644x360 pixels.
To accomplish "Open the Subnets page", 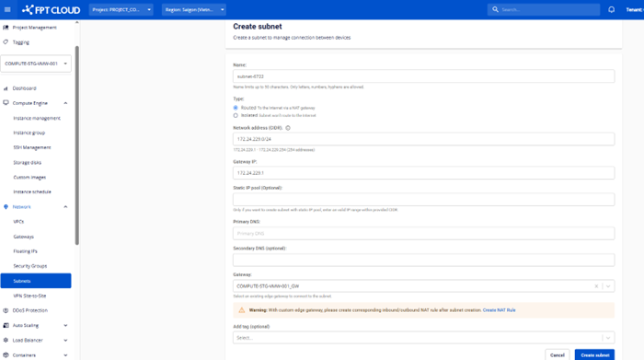I will click(36, 281).
